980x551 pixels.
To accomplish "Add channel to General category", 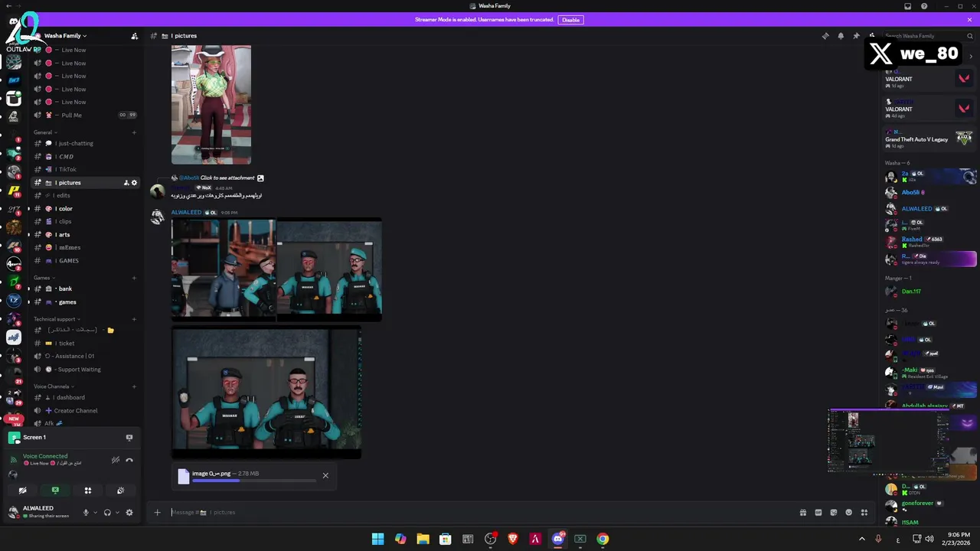I will [x=134, y=132].
